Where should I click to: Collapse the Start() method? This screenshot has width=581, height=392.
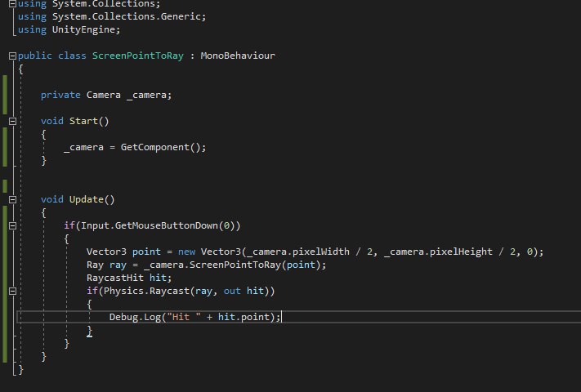(x=12, y=121)
